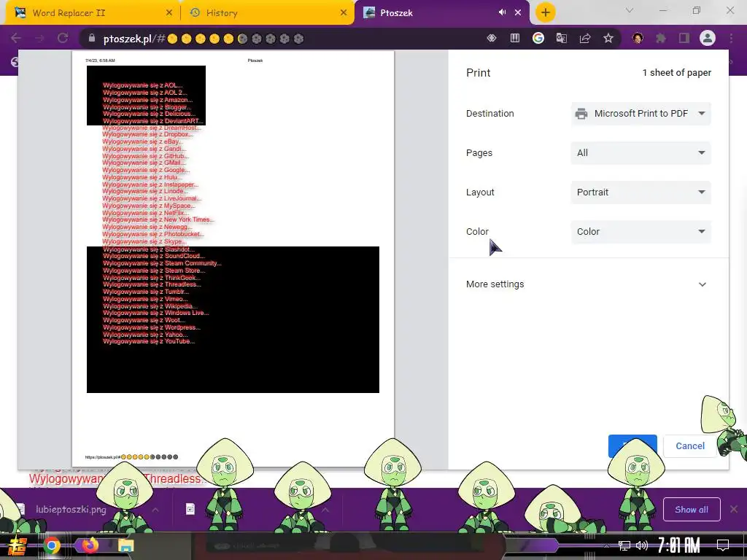The width and height of the screenshot is (747, 560).
Task: Click the print preview page thumbnail
Action: (233, 259)
